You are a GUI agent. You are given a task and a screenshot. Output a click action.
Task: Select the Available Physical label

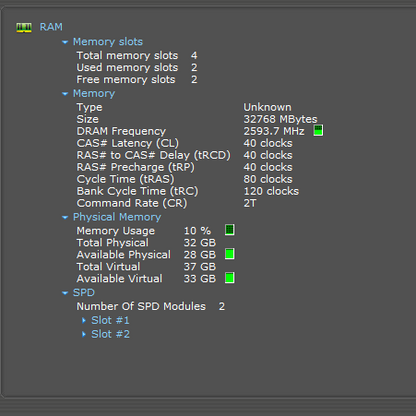pos(123,255)
